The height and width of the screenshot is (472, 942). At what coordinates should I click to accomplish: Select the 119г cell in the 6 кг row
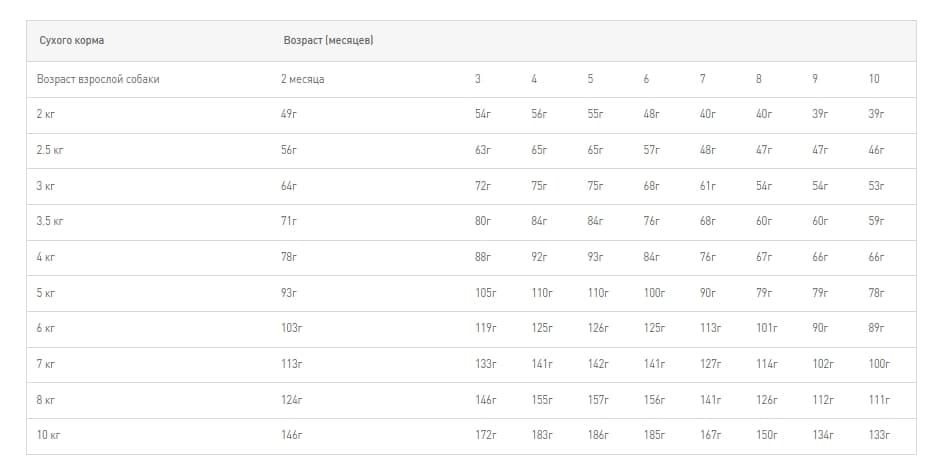point(485,328)
